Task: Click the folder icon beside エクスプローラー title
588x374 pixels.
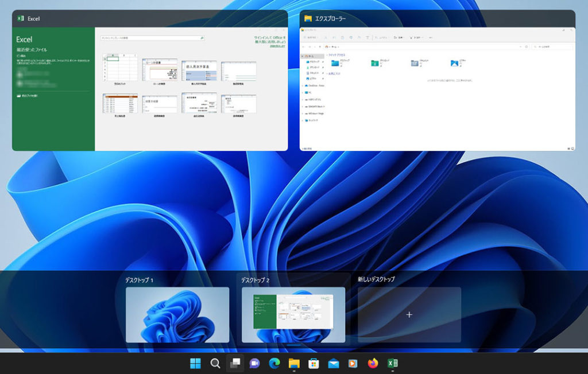Action: click(308, 18)
